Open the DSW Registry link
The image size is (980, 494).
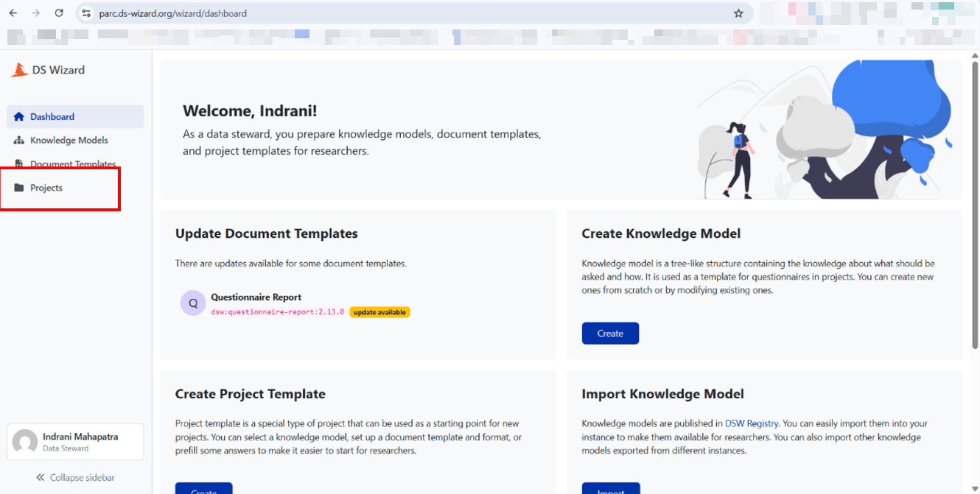(752, 423)
